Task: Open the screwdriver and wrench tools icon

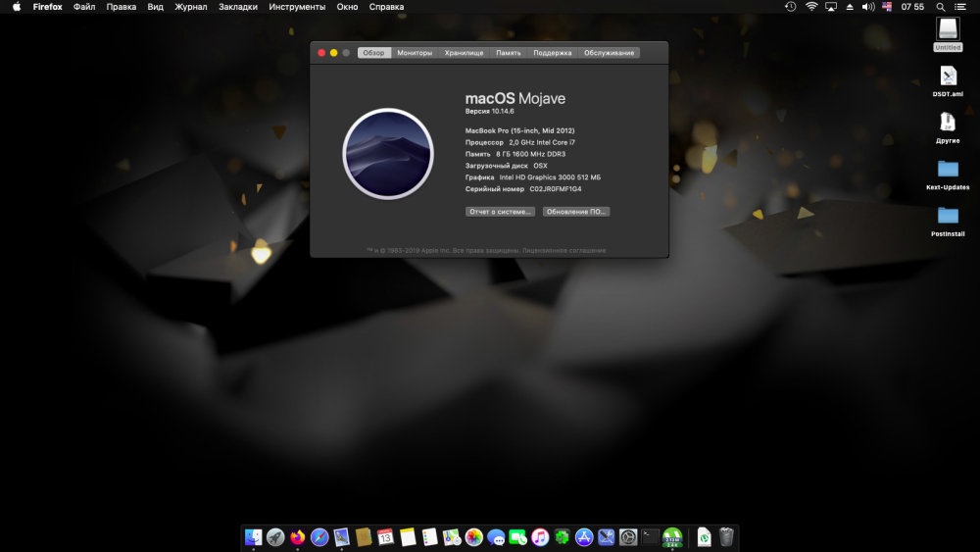Action: (x=607, y=537)
